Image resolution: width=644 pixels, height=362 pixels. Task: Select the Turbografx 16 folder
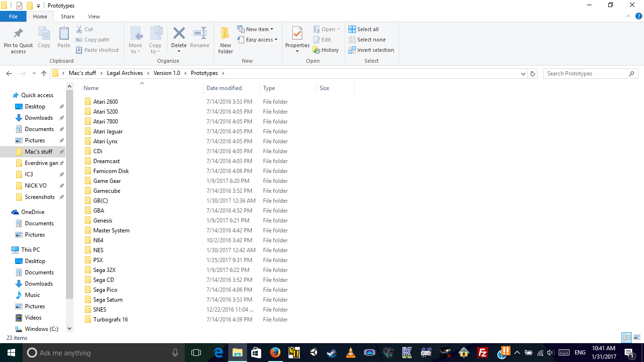tap(110, 320)
